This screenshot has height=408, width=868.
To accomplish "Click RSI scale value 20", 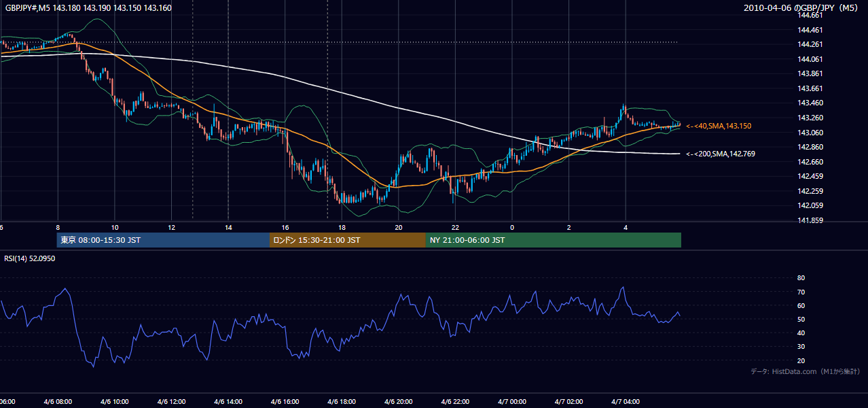I will pyautogui.click(x=801, y=360).
